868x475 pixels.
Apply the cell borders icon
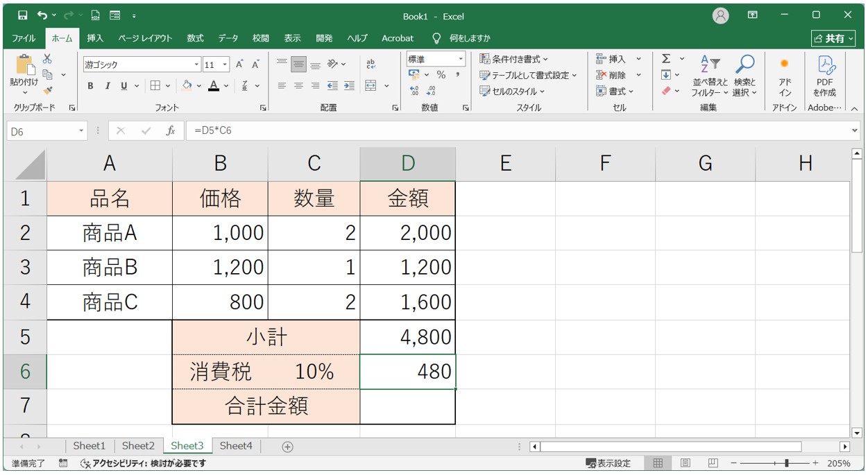[x=155, y=86]
